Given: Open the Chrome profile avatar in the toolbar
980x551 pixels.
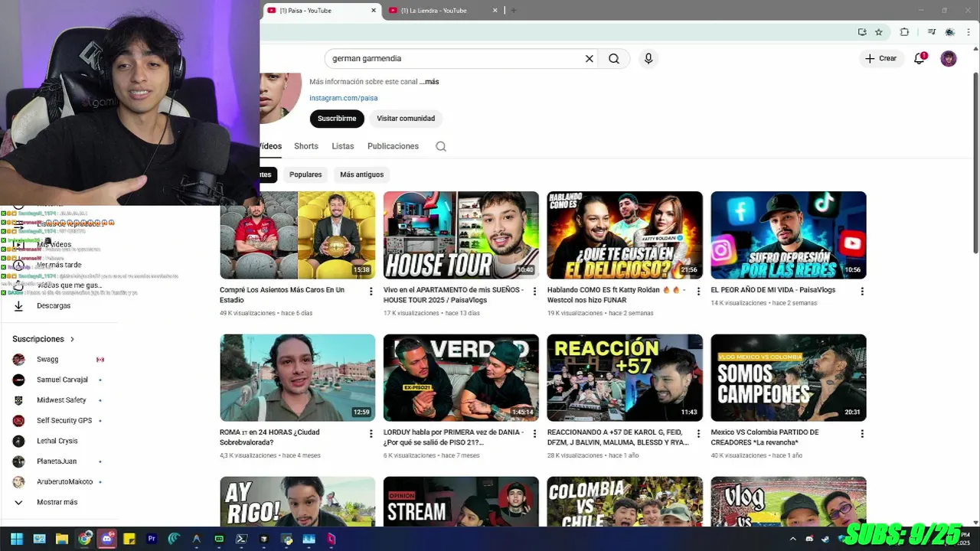Looking at the screenshot, I should (950, 32).
